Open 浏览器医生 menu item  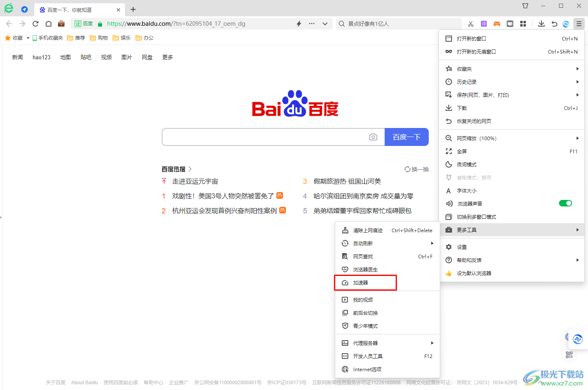point(387,269)
